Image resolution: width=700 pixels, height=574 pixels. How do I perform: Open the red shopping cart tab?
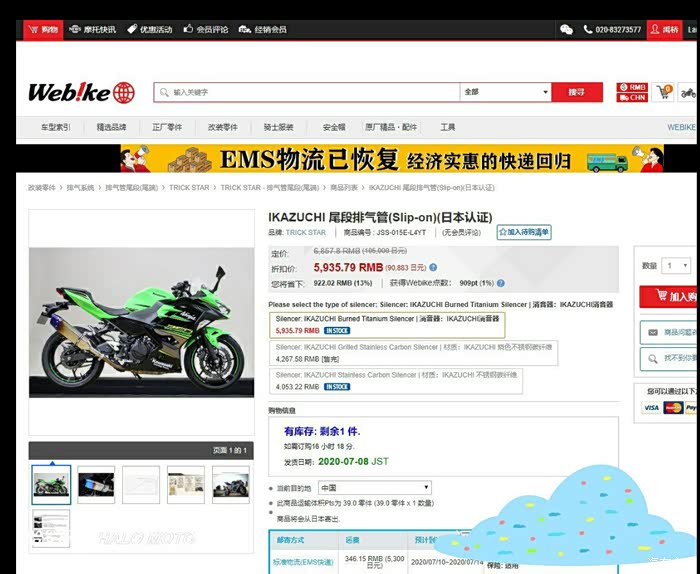click(x=43, y=30)
